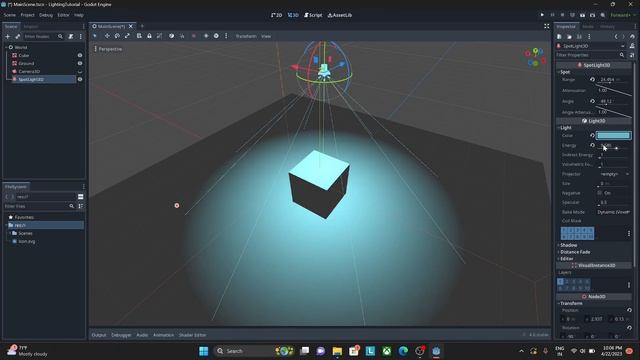Screen dimensions: 640x360
Task: Expand the Editor section
Action: (567, 259)
